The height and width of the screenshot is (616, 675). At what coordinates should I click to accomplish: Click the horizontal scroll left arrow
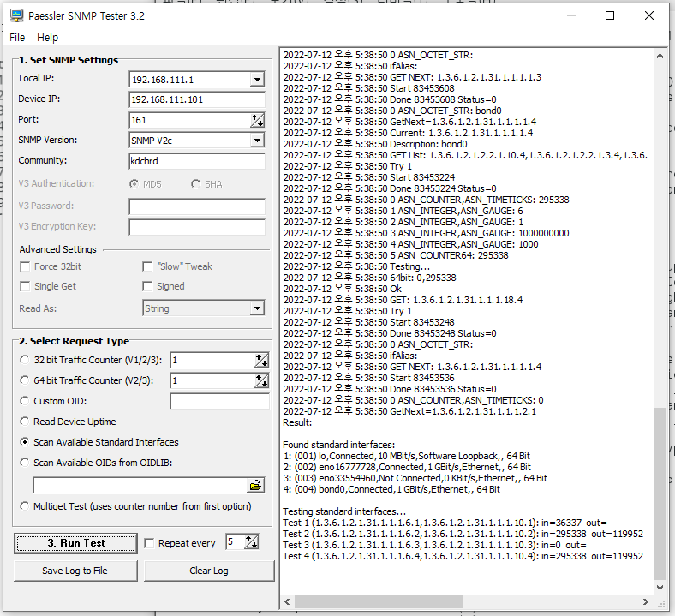point(288,601)
